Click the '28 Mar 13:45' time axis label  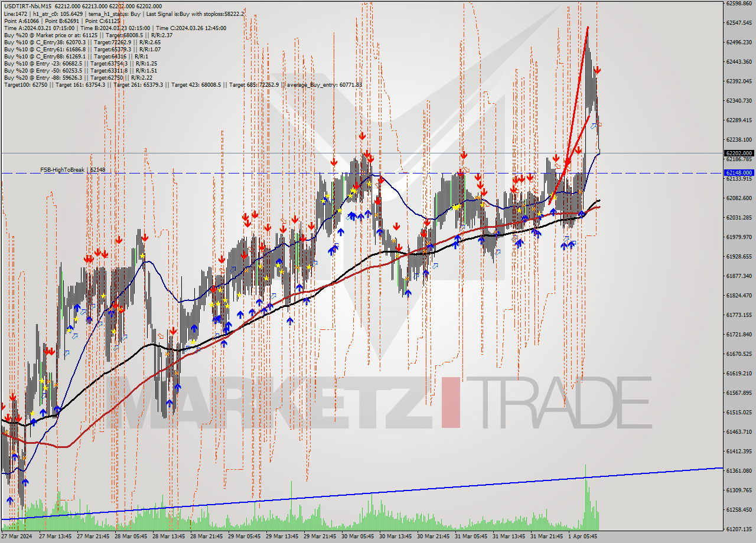point(168,537)
